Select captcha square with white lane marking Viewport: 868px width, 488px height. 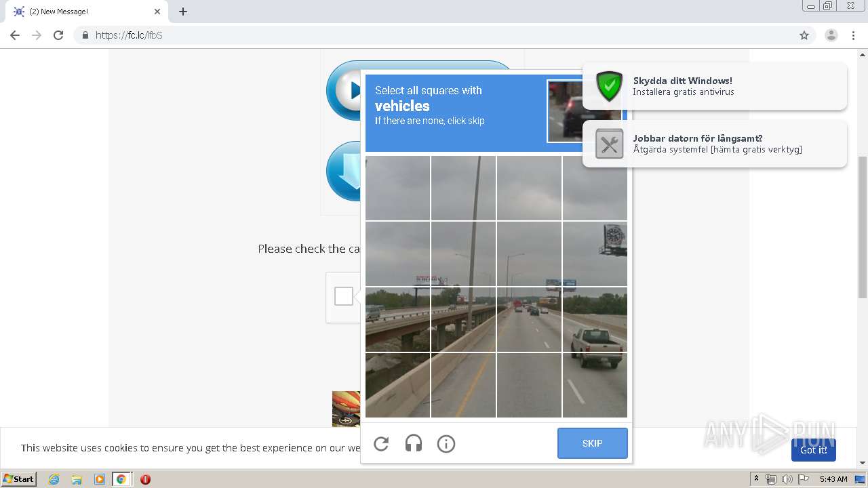tap(595, 385)
